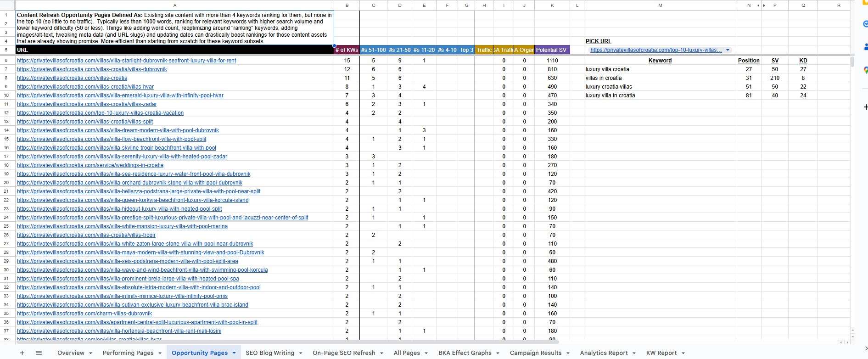Screen dimensions: 868x359
Task: Open Performing Pages tab options arrow
Action: (160, 353)
